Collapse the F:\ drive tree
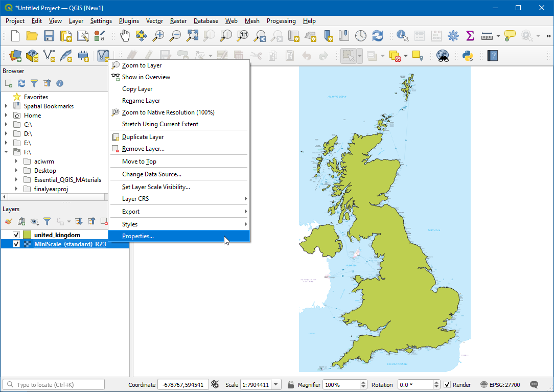The height and width of the screenshot is (392, 554). coord(6,152)
